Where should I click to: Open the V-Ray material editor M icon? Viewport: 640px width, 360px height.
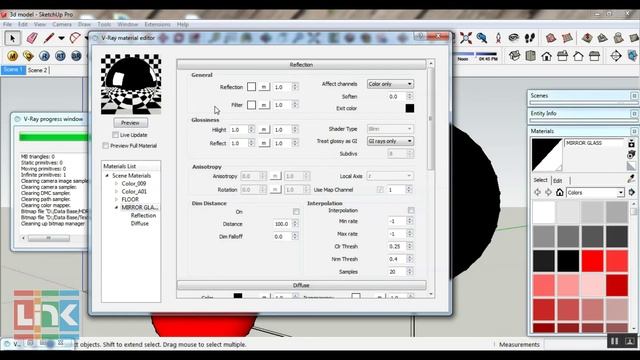(12, 56)
